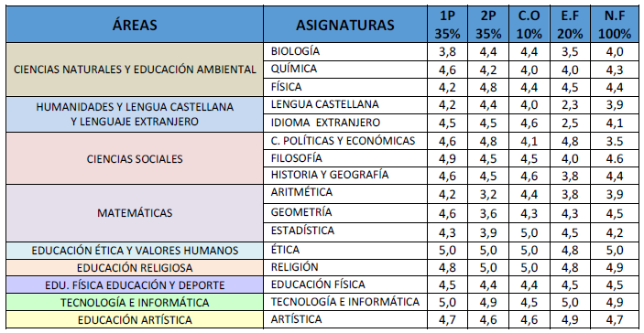This screenshot has width=644, height=333.
Task: Click the ÁREAS column header
Action: tap(135, 25)
